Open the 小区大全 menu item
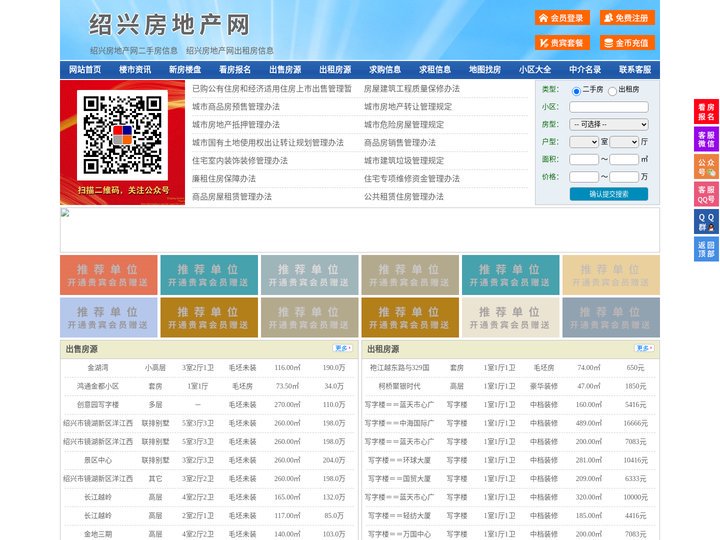Image resolution: width=720 pixels, height=540 pixels. point(535,70)
